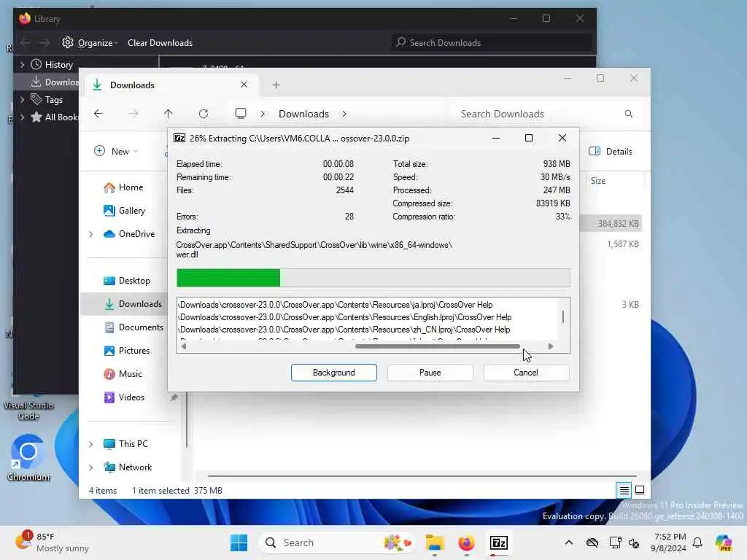Open Organize menu in Firefox Library

(90, 42)
